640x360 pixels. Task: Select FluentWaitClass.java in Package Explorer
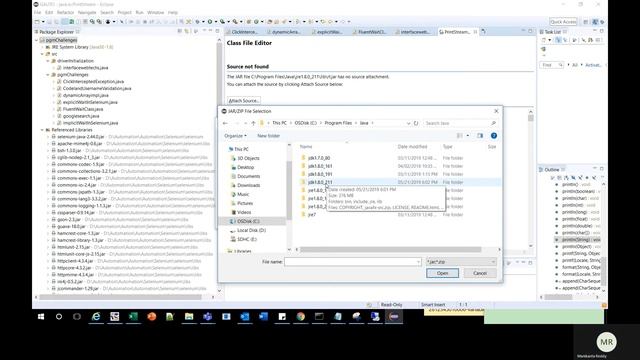[x=83, y=109]
